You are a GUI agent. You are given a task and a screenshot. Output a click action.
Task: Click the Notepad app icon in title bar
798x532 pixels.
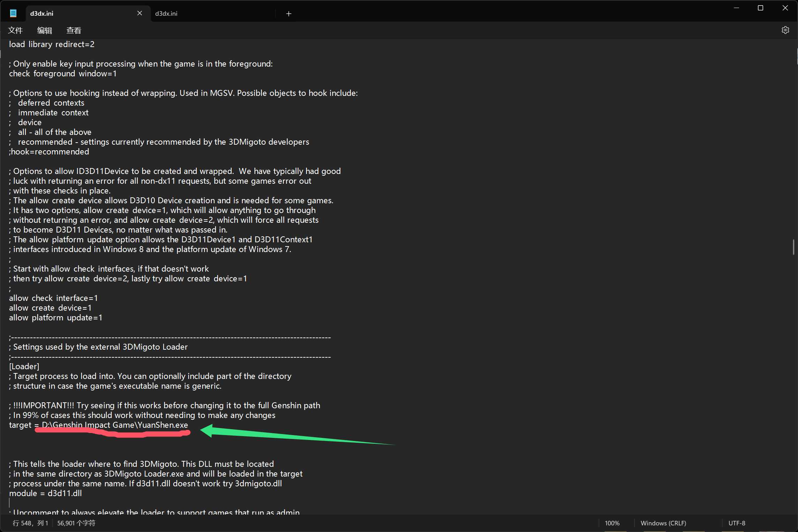click(x=13, y=13)
